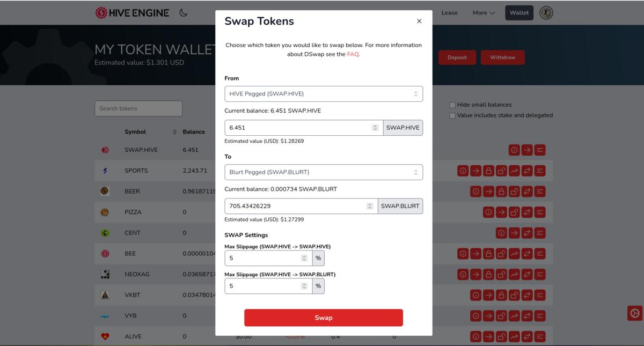Open the DSwap FAQ link
The height and width of the screenshot is (346, 644).
tap(353, 54)
